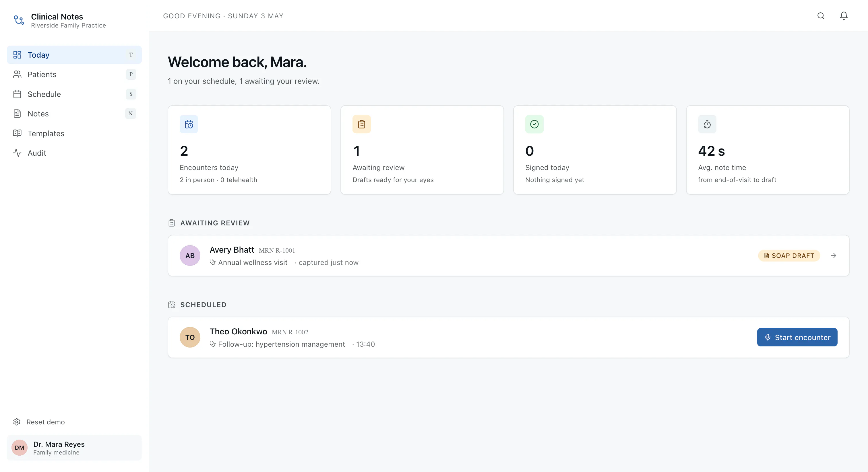Click the stethoscope icon by Annual wellness visit
Viewport: 868px width, 472px height.
pyautogui.click(x=213, y=262)
